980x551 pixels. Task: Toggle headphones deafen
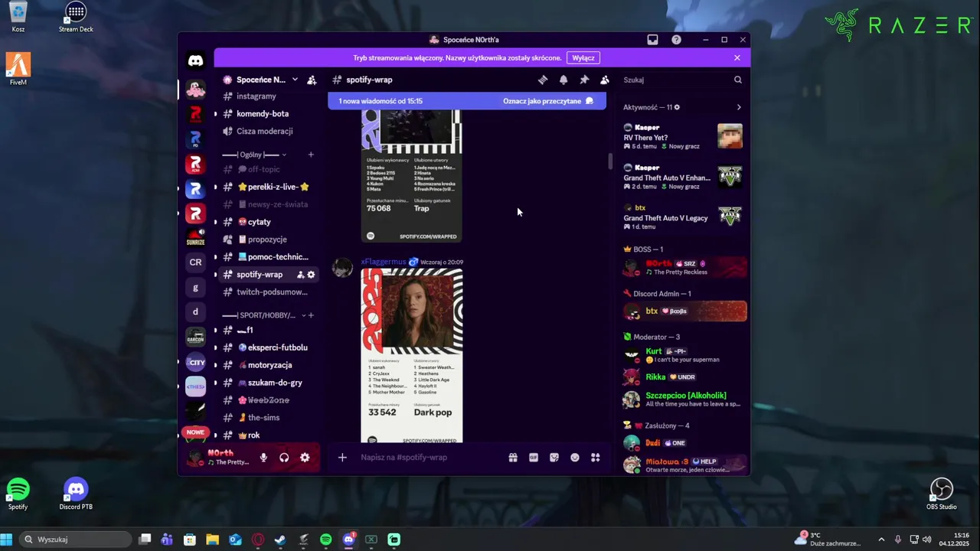click(284, 458)
